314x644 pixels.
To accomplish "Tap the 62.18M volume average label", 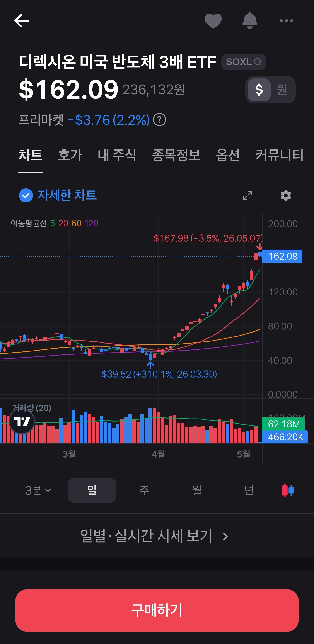I will tap(283, 424).
